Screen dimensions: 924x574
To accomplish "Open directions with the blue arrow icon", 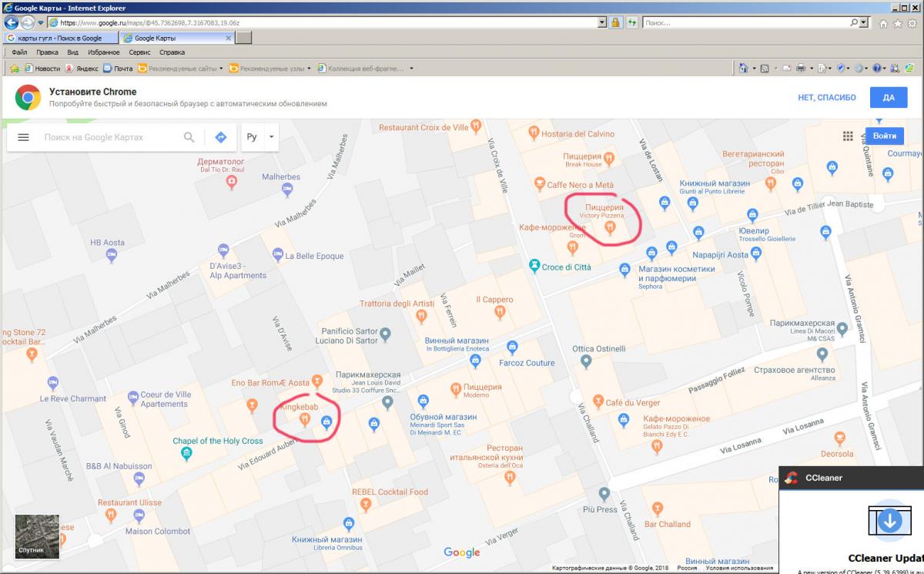I will point(220,137).
